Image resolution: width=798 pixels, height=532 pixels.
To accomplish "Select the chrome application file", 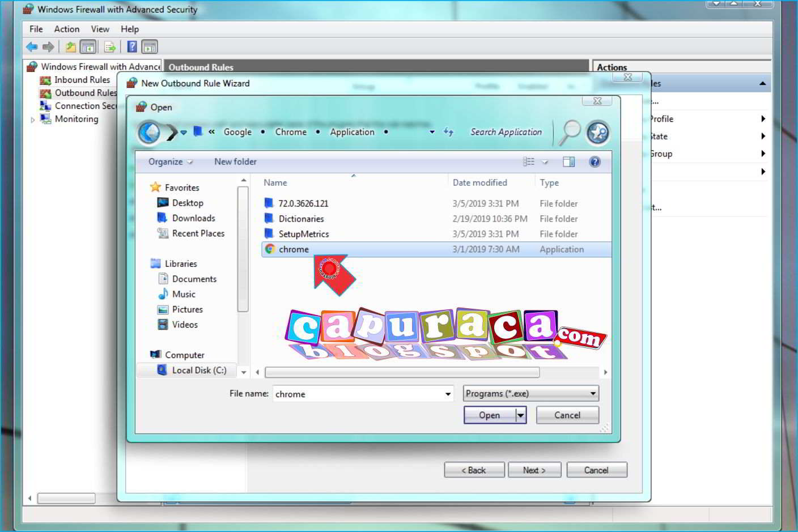I will [436, 249].
